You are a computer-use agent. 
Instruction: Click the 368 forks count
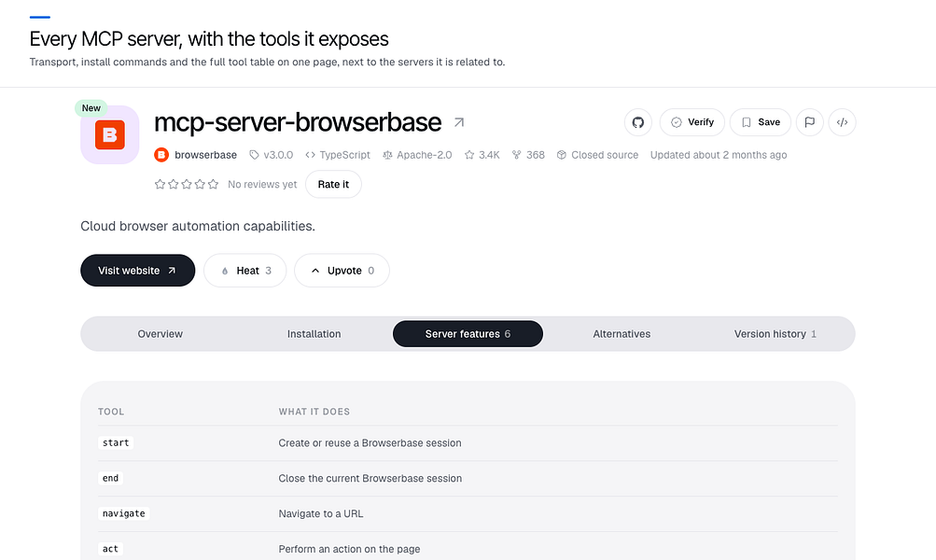529,155
